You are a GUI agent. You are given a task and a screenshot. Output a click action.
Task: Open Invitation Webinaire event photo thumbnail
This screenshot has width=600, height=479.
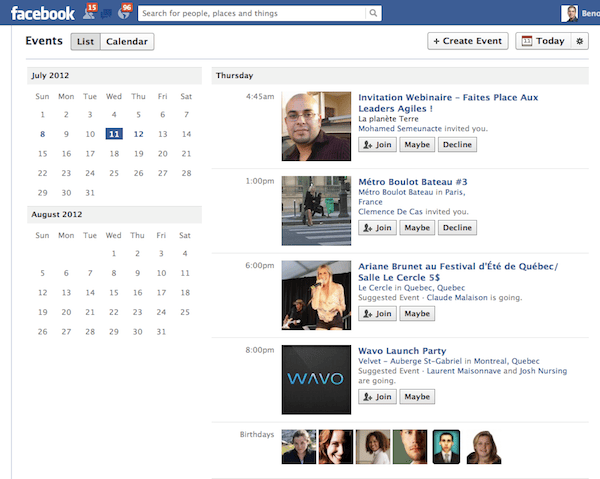[x=316, y=126]
